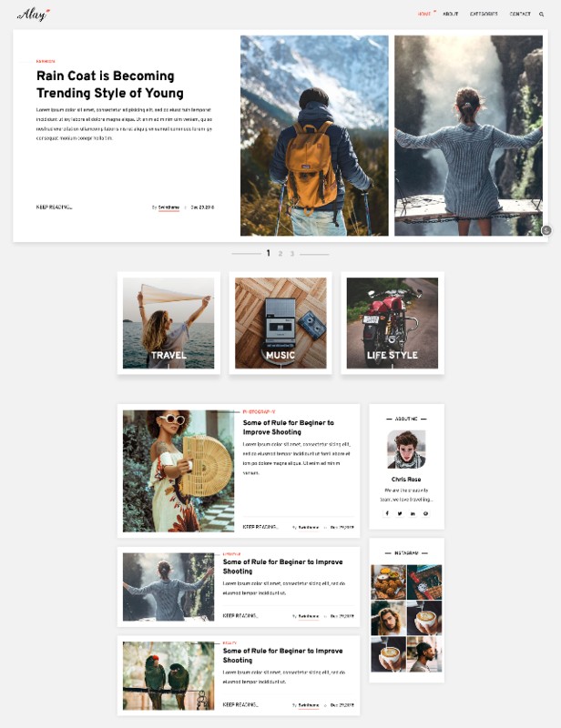Open the Categories menu
The image size is (561, 728).
[x=484, y=14]
